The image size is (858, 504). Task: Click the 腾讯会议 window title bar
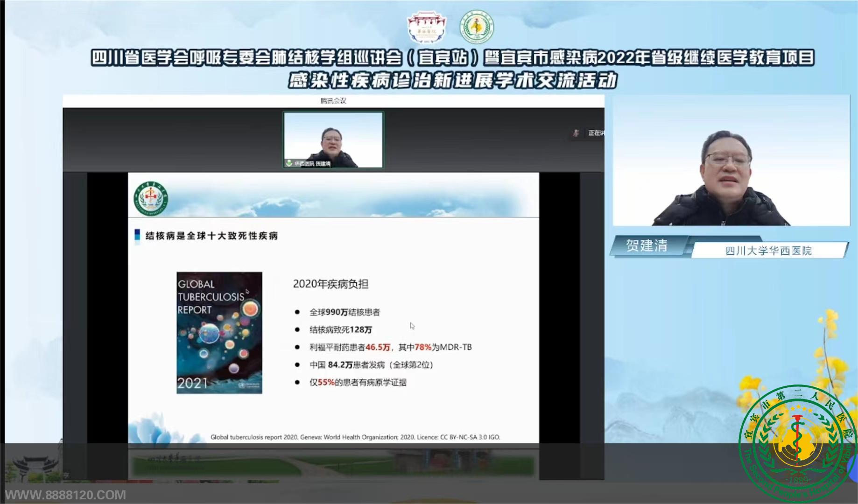333,101
